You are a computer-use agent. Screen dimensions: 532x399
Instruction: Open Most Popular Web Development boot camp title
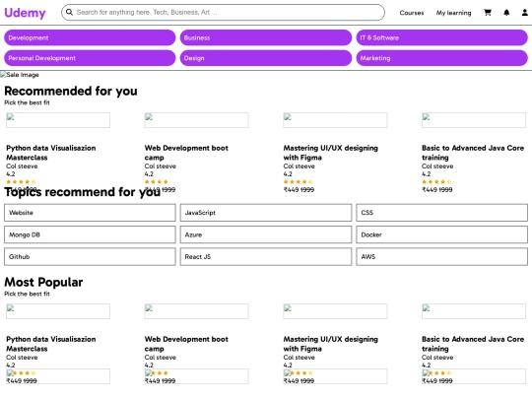click(x=186, y=344)
